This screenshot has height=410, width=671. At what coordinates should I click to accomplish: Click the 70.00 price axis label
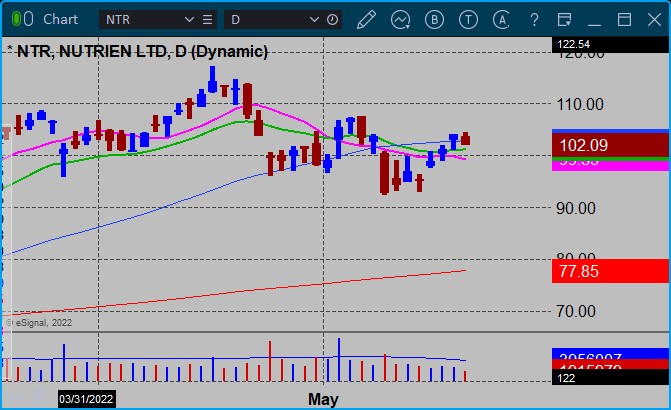pyautogui.click(x=576, y=311)
